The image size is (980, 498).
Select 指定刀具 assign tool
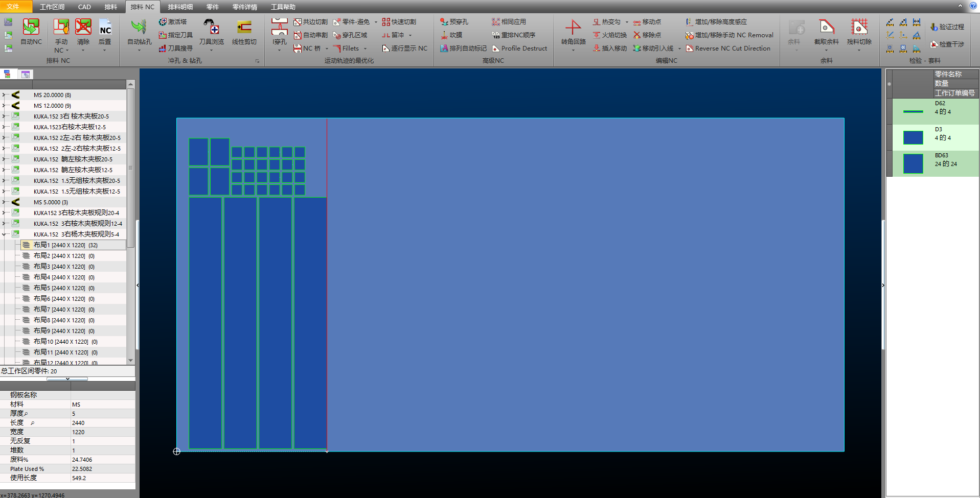click(x=175, y=35)
